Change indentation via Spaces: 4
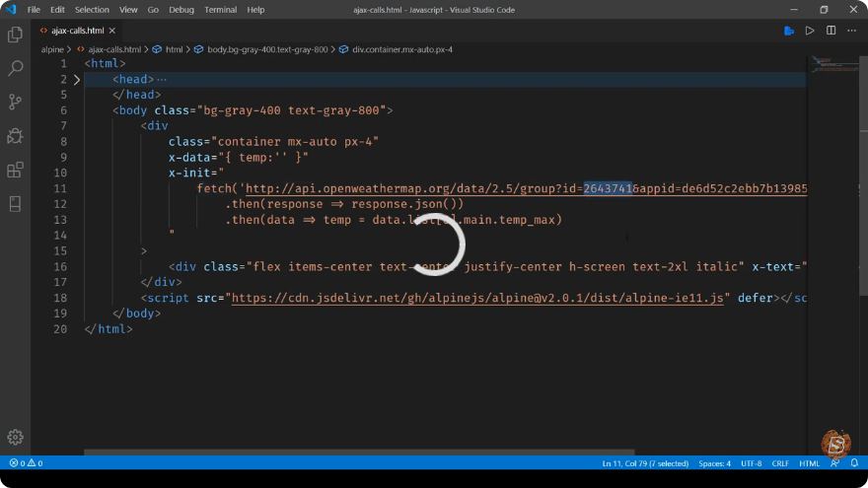 click(x=714, y=463)
